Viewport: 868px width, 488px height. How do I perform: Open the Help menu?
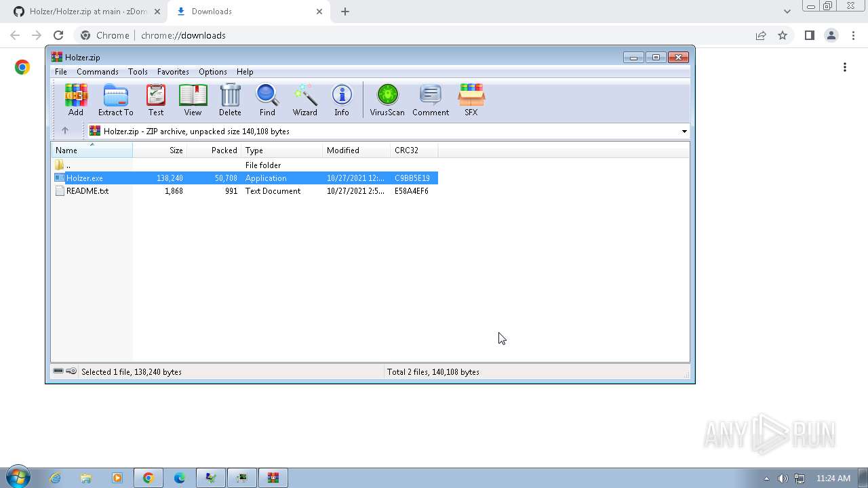pyautogui.click(x=245, y=72)
